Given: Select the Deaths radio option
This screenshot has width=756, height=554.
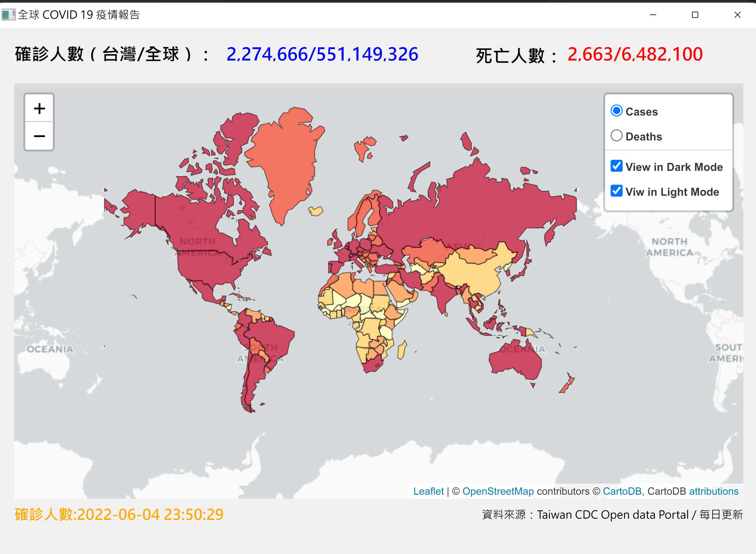Looking at the screenshot, I should tap(616, 136).
